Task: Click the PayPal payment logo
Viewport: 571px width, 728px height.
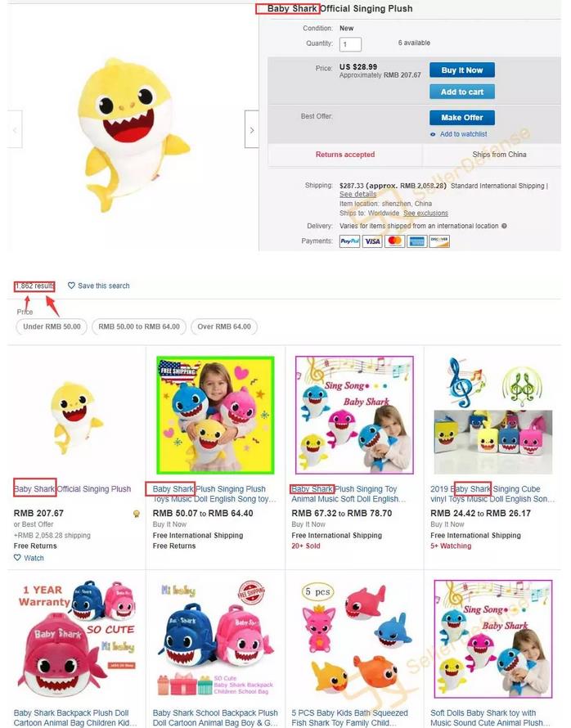Action: click(349, 241)
